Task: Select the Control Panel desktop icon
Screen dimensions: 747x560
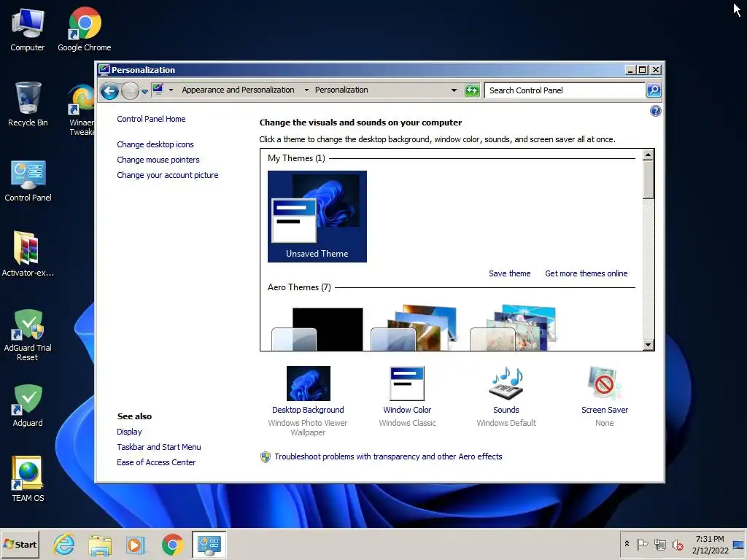Action: point(28,181)
